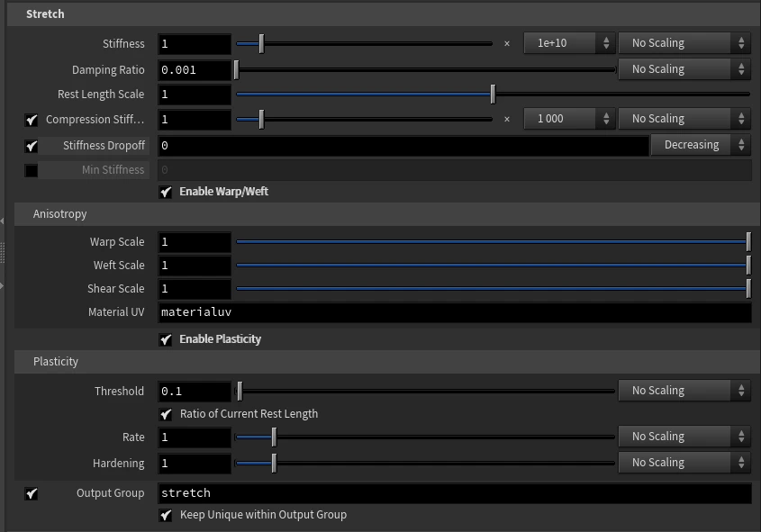761x532 pixels.
Task: Click the Rest Length Scale value field
Action: tap(195, 95)
